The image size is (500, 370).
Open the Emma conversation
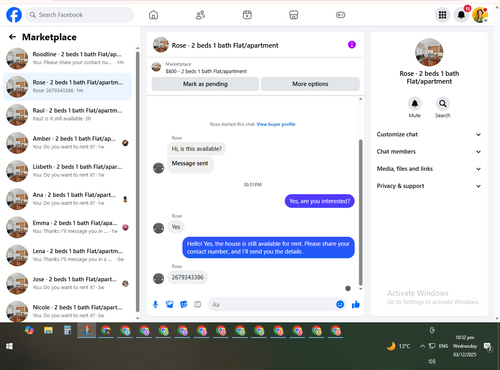(x=67, y=227)
